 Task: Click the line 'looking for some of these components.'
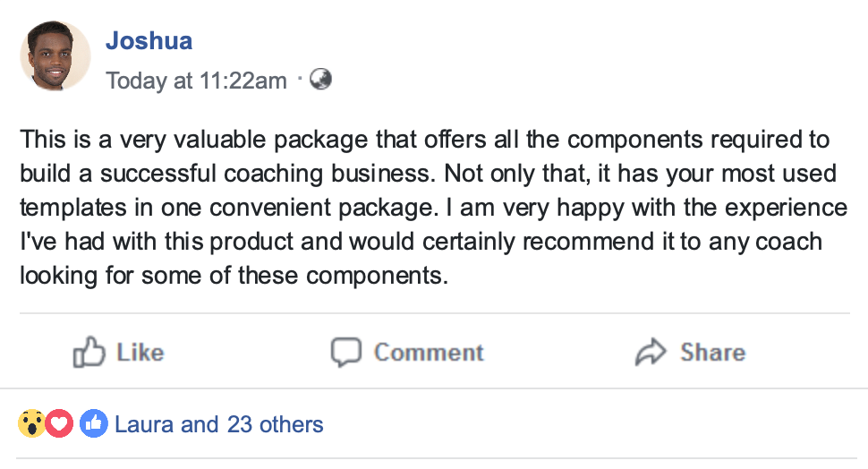(233, 276)
